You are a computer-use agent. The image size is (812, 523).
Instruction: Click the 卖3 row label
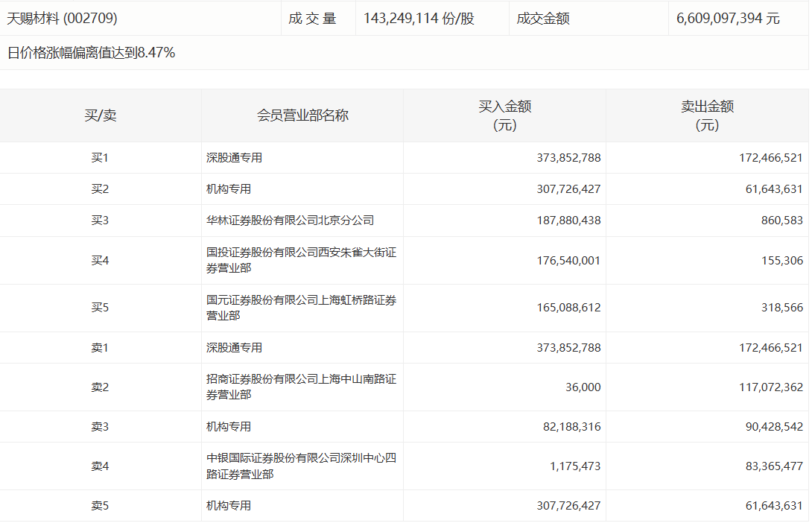click(100, 427)
